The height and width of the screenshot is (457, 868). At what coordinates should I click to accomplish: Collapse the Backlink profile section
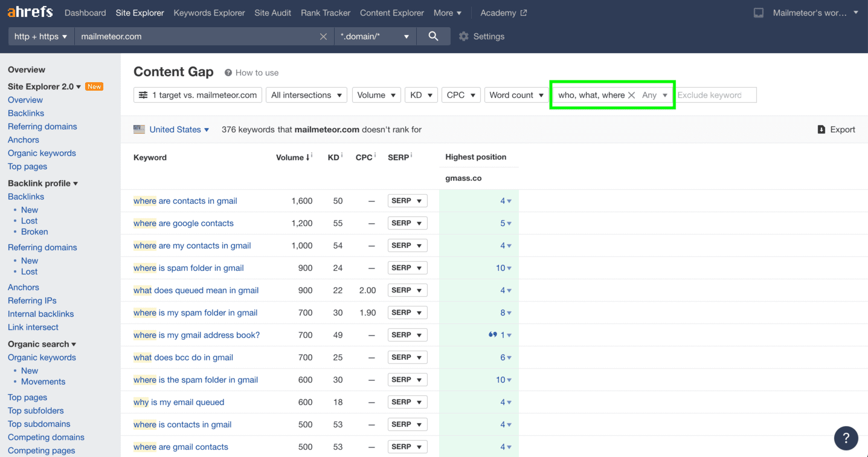tap(43, 183)
